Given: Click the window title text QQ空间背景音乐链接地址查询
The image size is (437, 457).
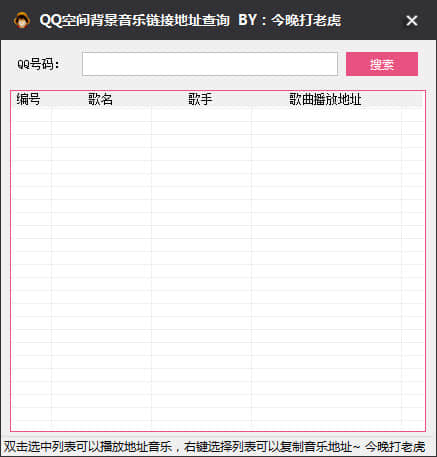Looking at the screenshot, I should tap(135, 20).
